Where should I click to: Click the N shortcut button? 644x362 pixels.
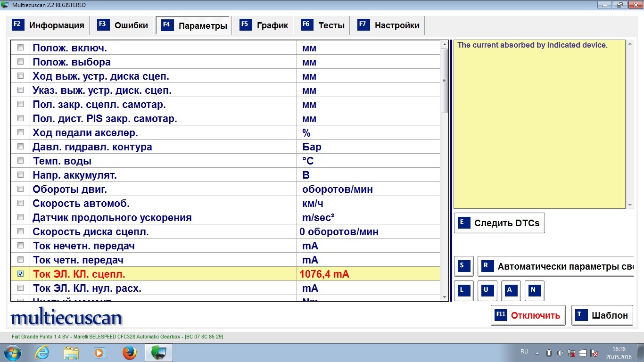coord(535,291)
